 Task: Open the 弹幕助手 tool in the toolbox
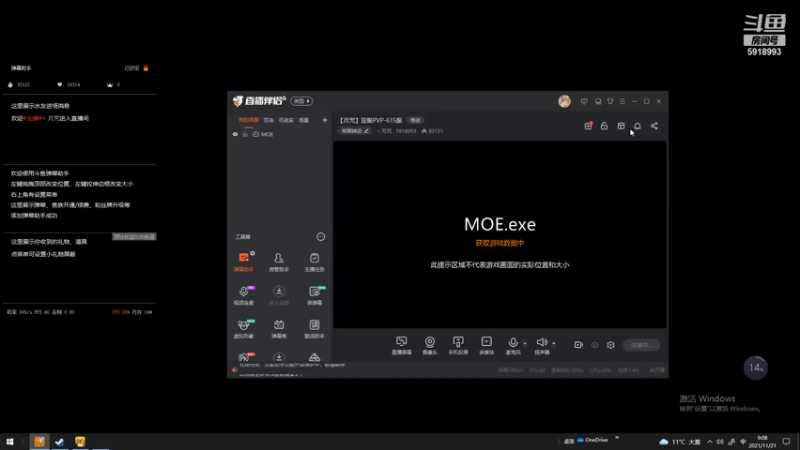click(244, 262)
